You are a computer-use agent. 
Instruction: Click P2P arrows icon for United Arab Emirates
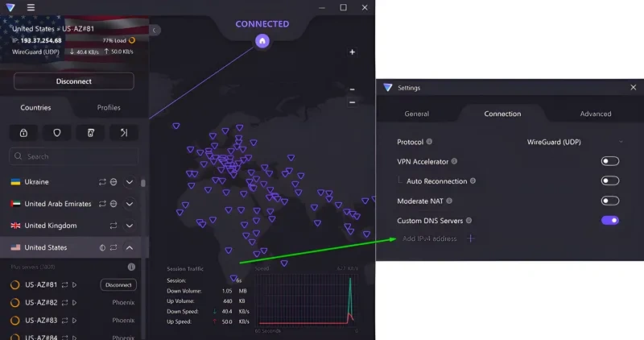[x=102, y=204]
